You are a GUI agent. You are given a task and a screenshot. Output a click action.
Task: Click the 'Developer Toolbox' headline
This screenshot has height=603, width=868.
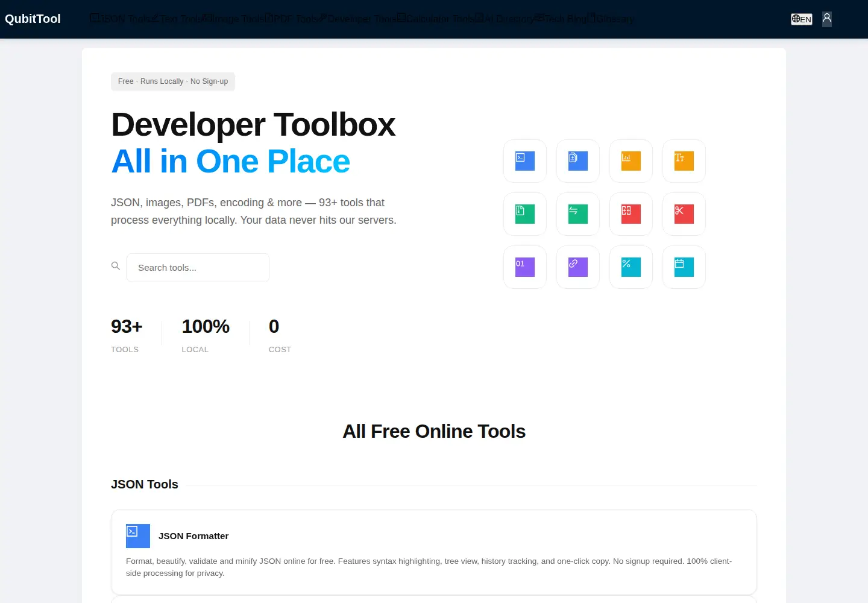pyautogui.click(x=253, y=125)
